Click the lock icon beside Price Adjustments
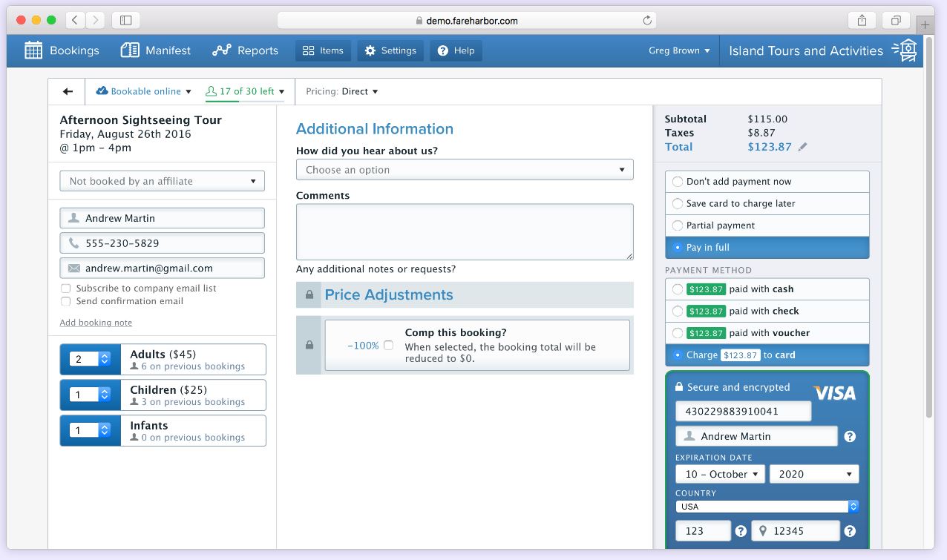947x560 pixels. (309, 295)
